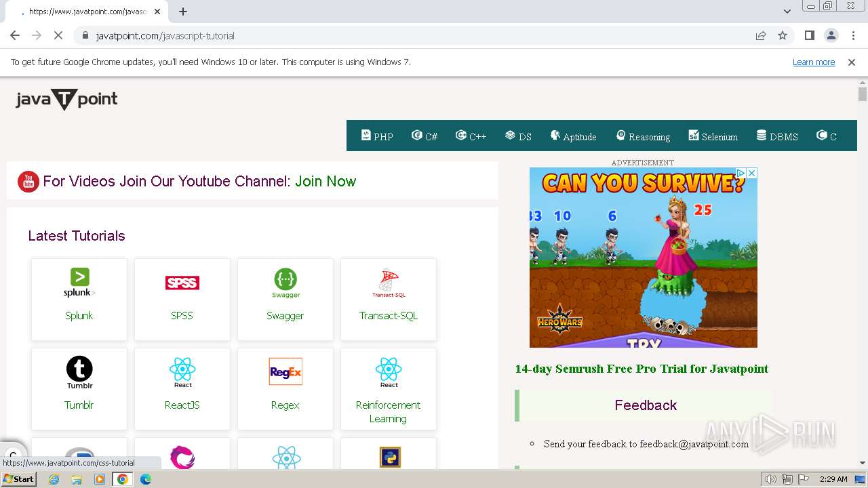Screen dimensions: 868x488
Task: Share this page from address bar
Action: 761,35
